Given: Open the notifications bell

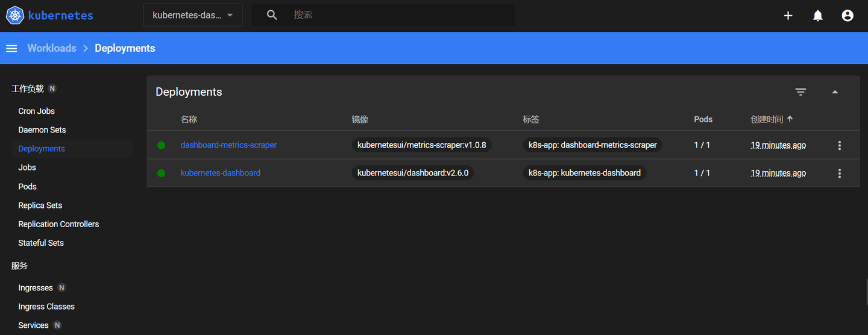Looking at the screenshot, I should click(x=818, y=16).
